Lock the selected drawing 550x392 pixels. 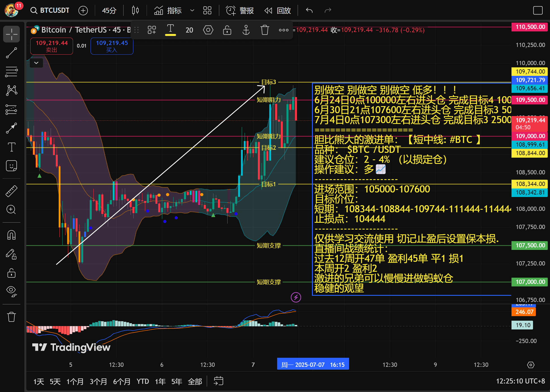[227, 30]
